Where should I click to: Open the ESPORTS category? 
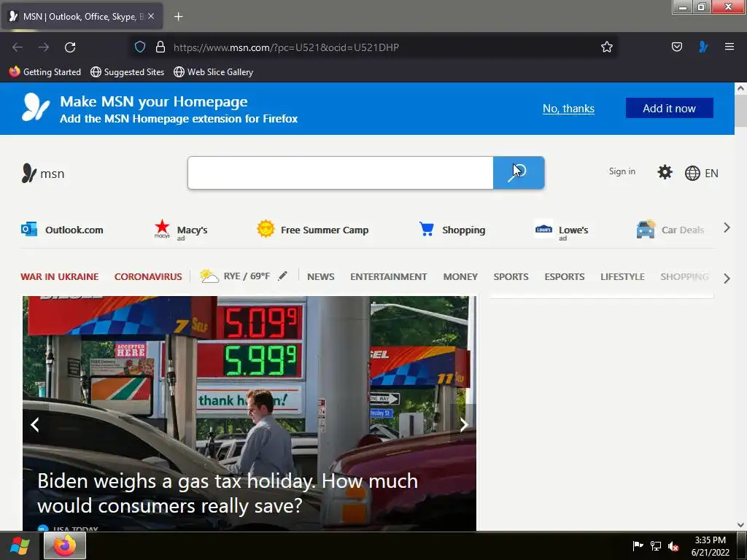point(564,276)
